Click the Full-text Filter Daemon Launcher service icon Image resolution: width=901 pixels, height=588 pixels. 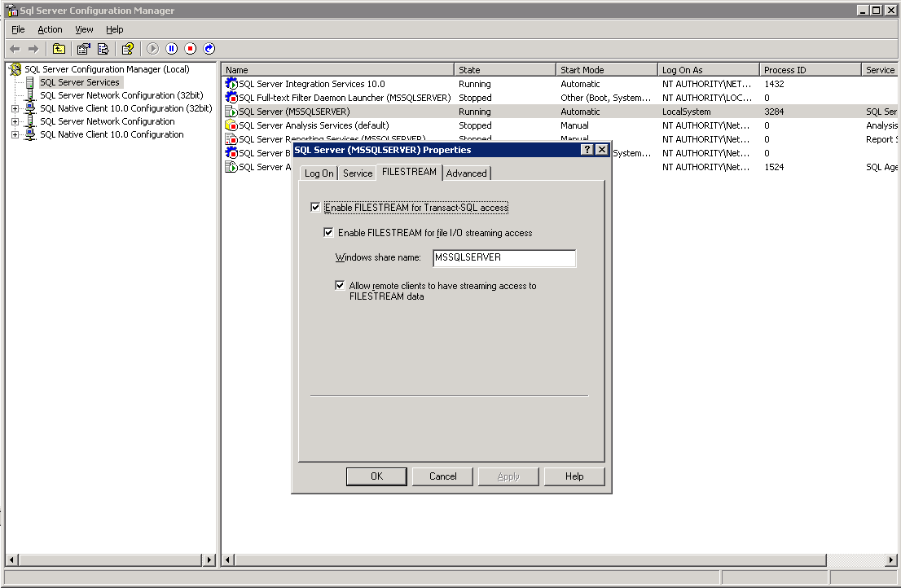point(231,98)
